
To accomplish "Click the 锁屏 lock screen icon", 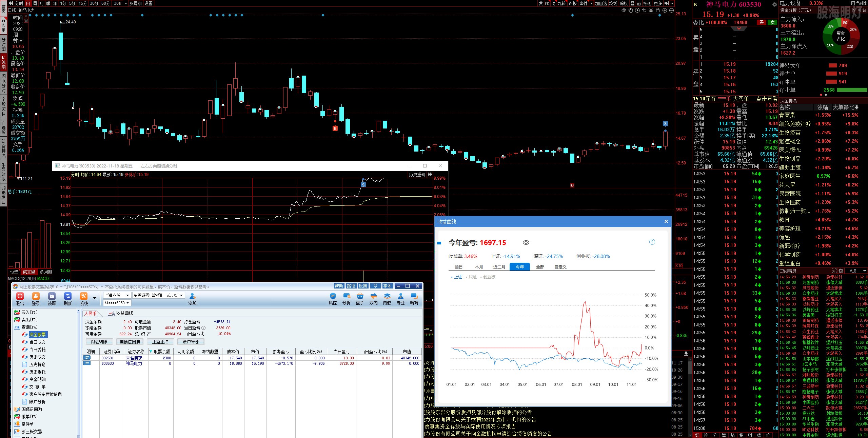I will [52, 299].
